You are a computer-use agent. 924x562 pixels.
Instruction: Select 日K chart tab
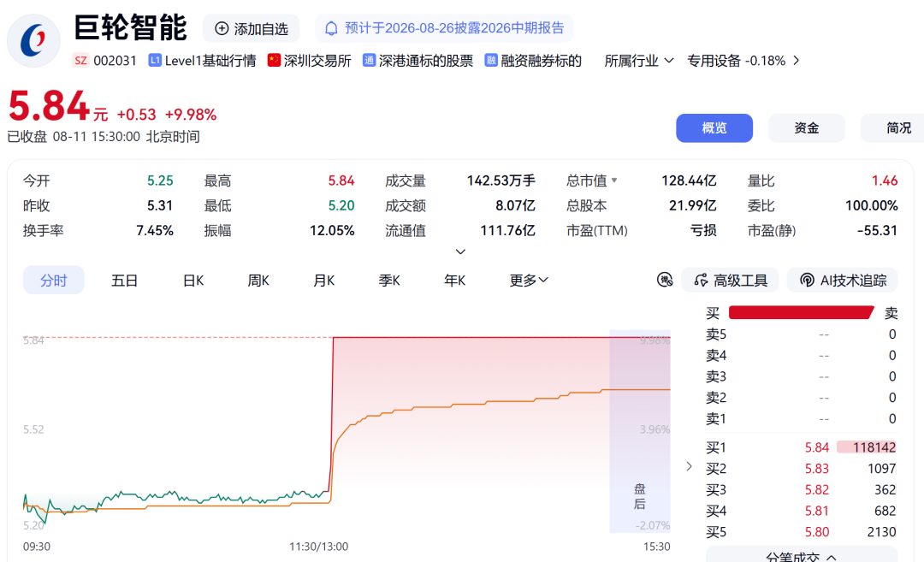(193, 281)
